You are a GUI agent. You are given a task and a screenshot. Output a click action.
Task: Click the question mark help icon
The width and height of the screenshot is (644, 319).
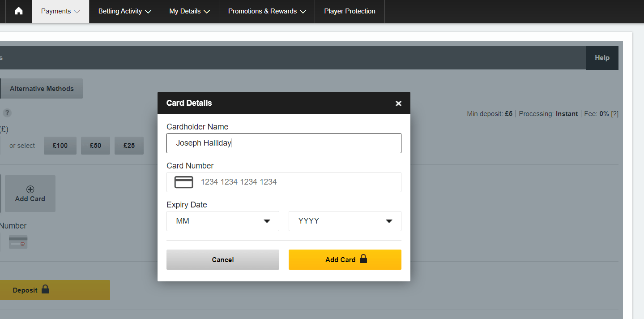[7, 113]
